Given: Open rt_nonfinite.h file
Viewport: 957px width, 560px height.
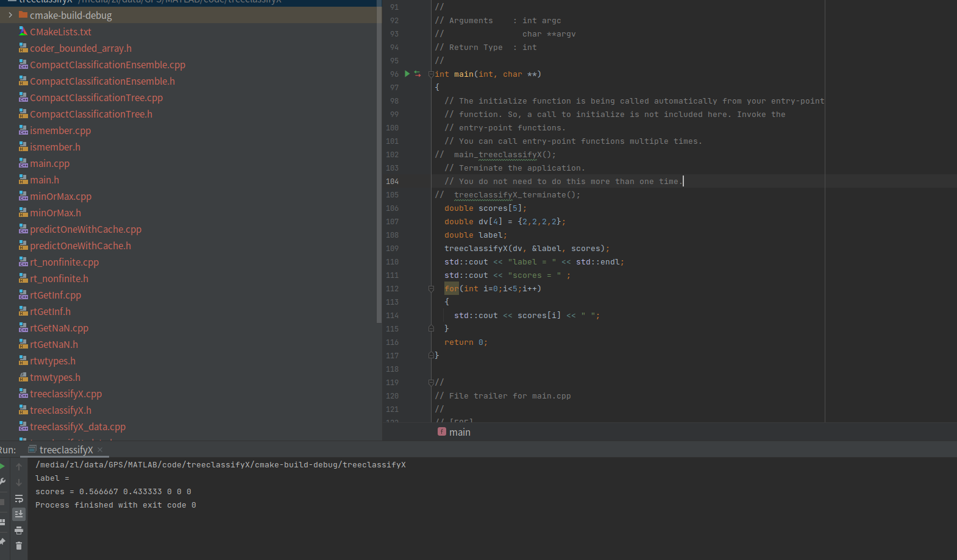Looking at the screenshot, I should point(59,278).
